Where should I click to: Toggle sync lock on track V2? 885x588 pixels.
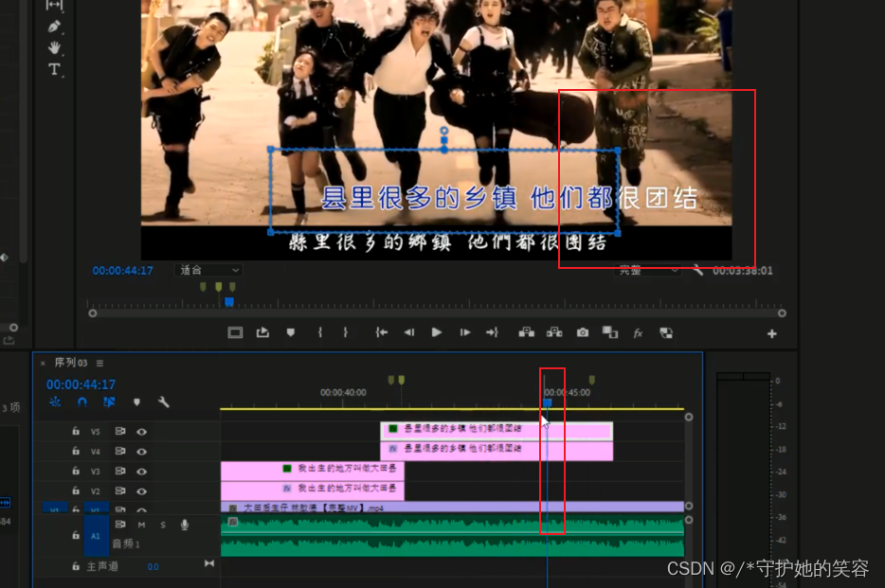point(119,490)
